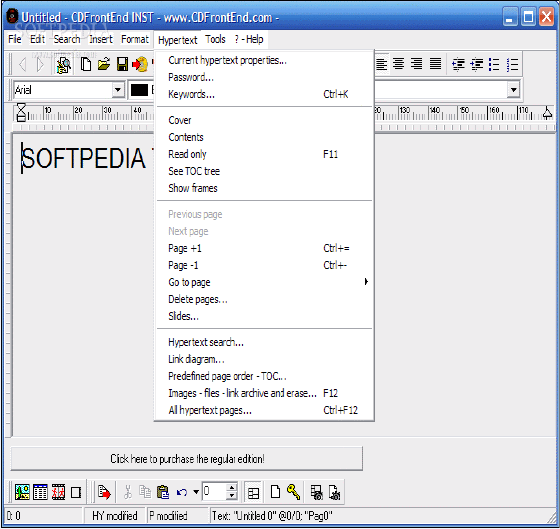Click the left indent marker on ruler
The height and width of the screenshot is (529, 560).
[x=21, y=113]
